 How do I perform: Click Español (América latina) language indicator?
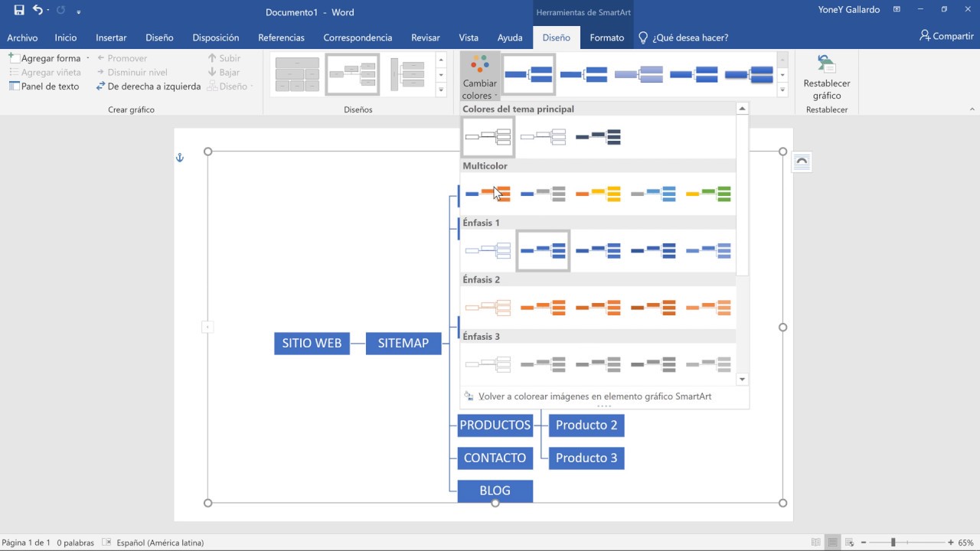(160, 543)
